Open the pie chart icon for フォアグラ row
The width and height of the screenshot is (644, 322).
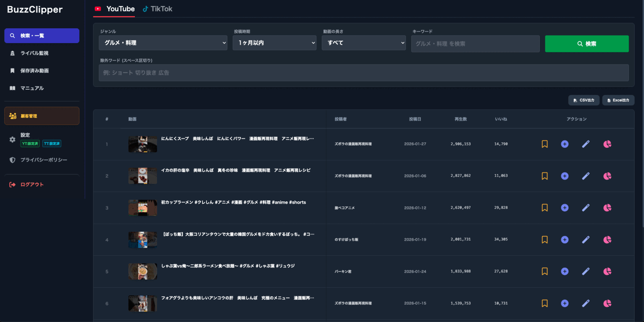pos(607,303)
